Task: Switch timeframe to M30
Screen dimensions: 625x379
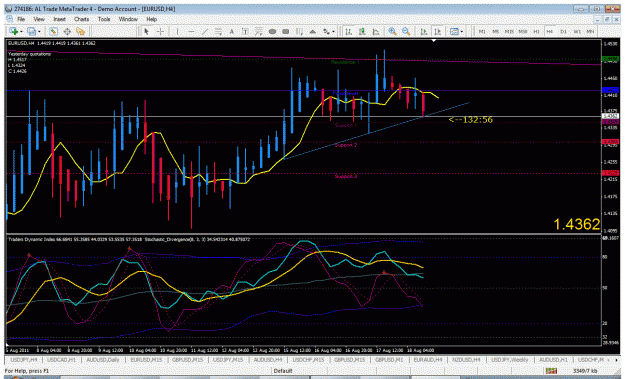Action: [523, 31]
